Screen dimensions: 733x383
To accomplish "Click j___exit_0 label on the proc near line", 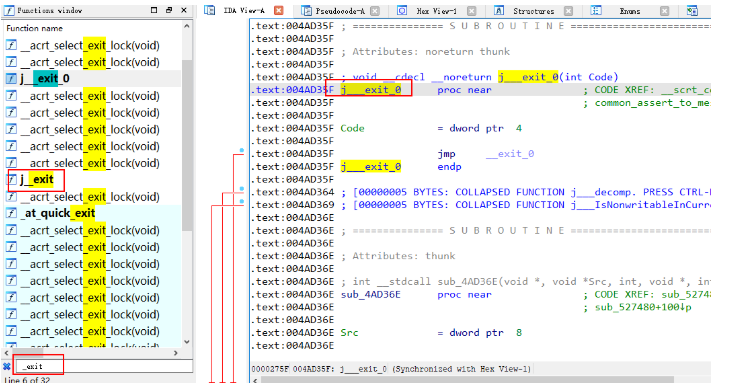I will (x=371, y=90).
